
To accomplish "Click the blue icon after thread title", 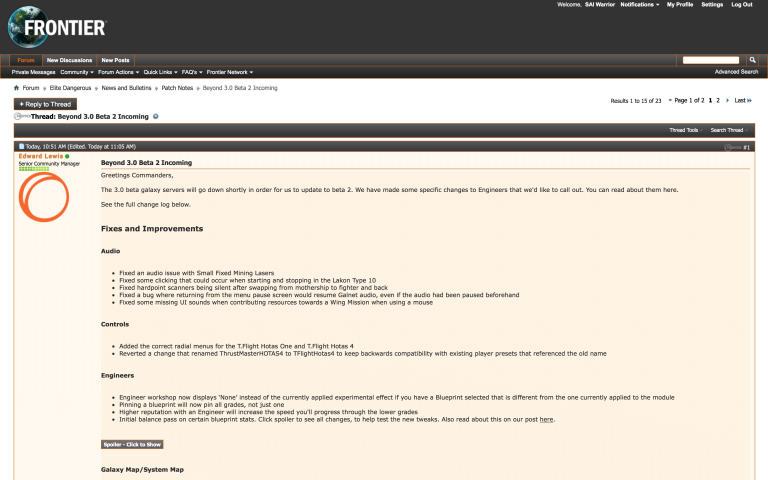I will (x=156, y=117).
